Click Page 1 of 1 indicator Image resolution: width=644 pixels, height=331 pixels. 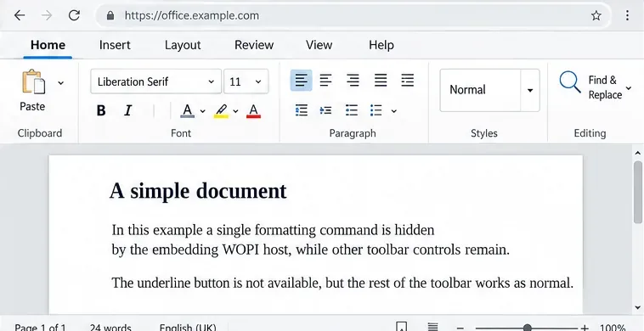point(40,328)
